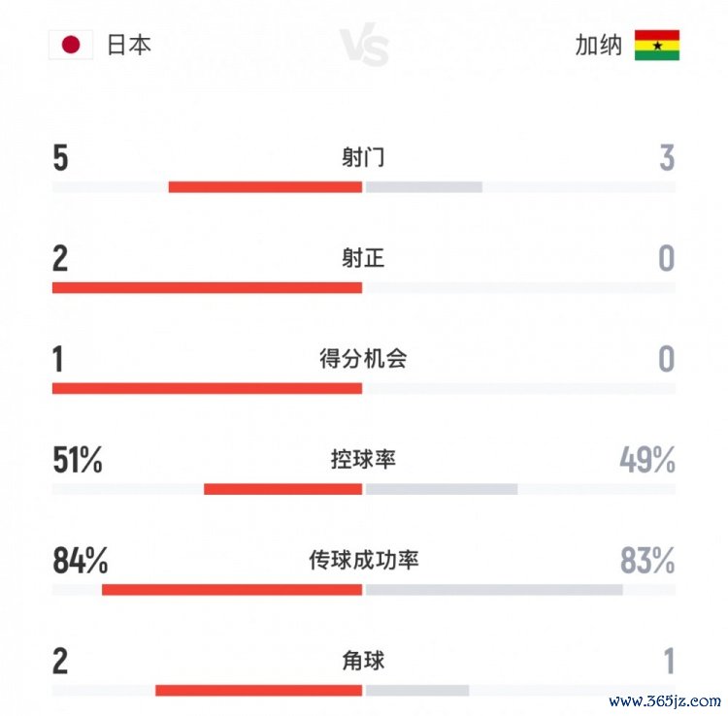This screenshot has width=728, height=716.
Task: Click Japan's red 控球率 bar
Action: point(282,489)
